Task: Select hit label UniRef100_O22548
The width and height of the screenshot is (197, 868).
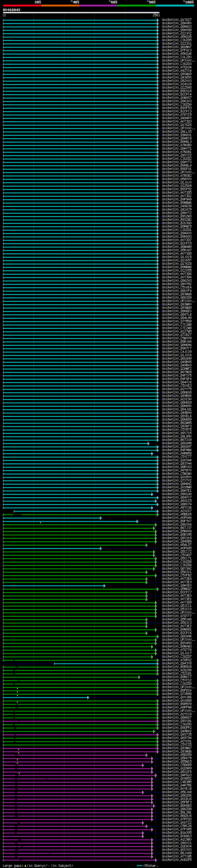Action: pyautogui.click(x=177, y=88)
